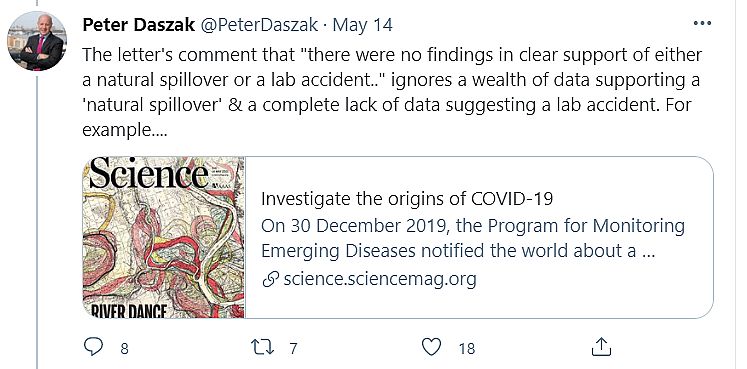Viewport: 747px width, 369px height.
Task: Open Peter Daszak's profile picture
Action: 36,41
